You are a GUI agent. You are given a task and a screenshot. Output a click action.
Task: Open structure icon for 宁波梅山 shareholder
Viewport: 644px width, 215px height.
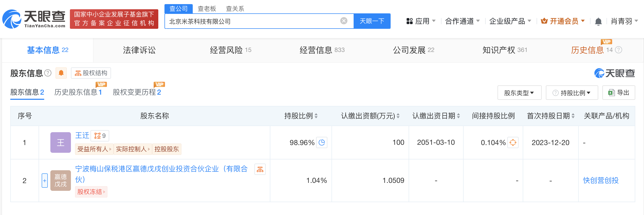260,169
